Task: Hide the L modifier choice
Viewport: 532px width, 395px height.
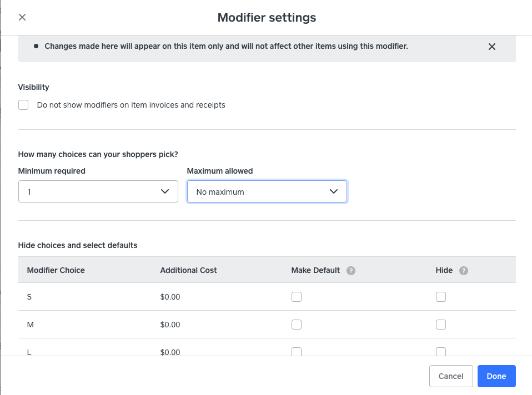Action: coord(441,351)
